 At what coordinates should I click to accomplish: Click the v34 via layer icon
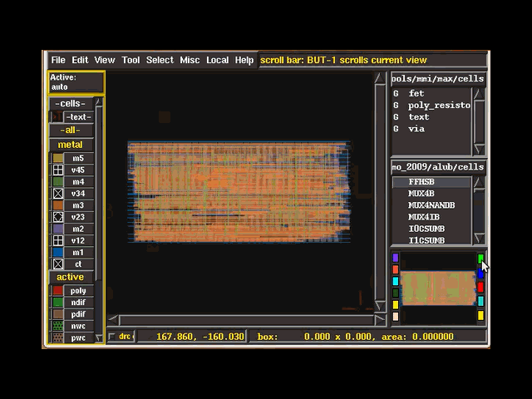tap(57, 194)
